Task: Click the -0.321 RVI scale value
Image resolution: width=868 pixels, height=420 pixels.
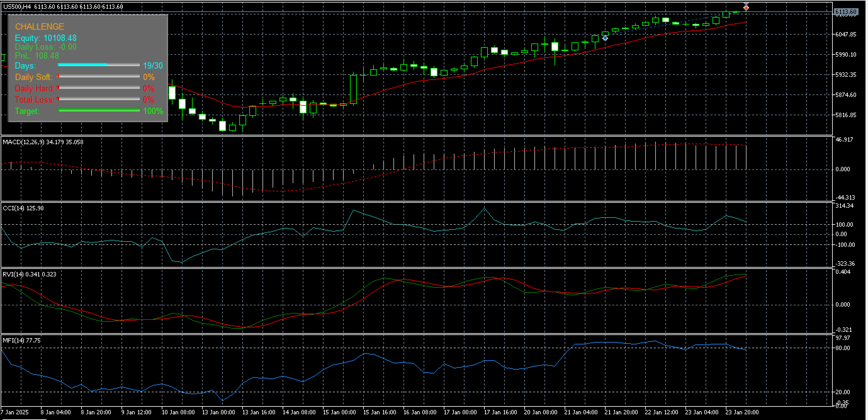Action: click(843, 329)
